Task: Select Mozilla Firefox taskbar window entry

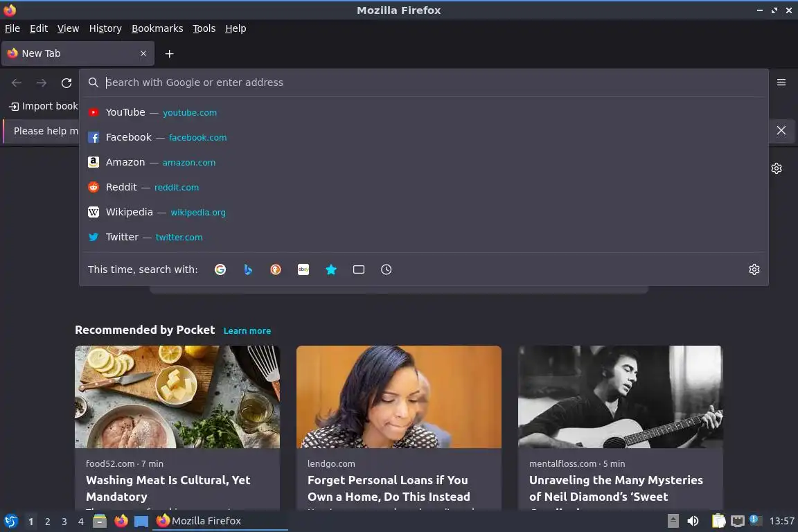Action: tap(220, 521)
